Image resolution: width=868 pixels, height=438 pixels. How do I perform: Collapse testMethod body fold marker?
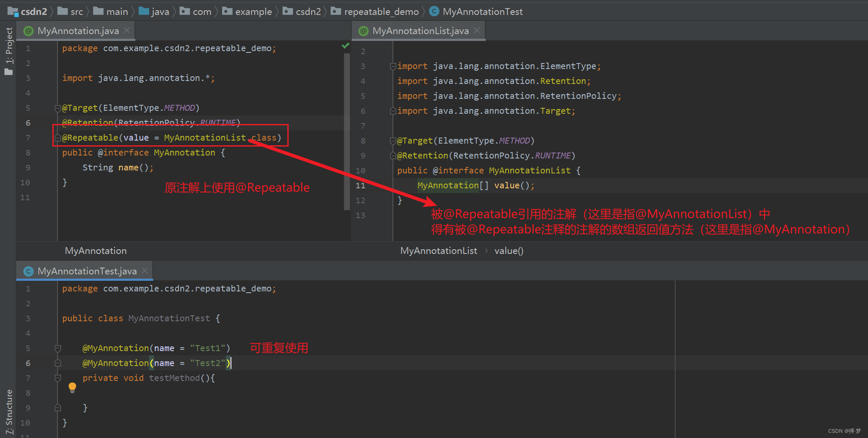pos(58,378)
